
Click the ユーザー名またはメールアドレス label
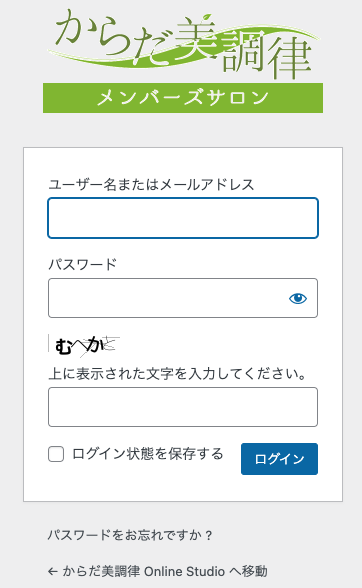(x=151, y=184)
